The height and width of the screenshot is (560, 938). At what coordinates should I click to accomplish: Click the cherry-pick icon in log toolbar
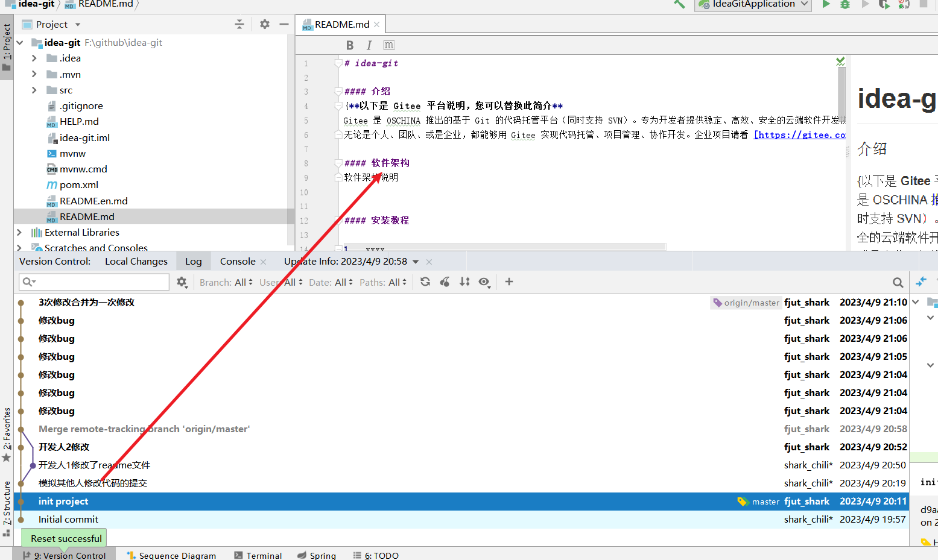click(445, 282)
